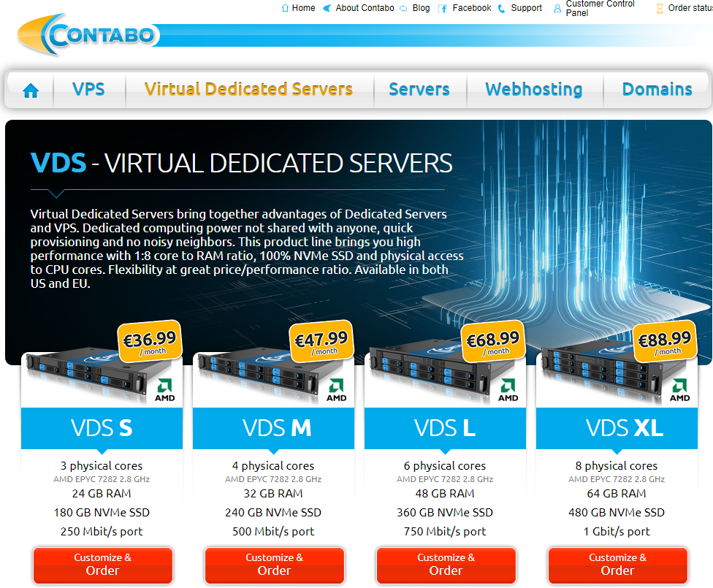Open the Blog page
Screen dimensions: 713x588
(x=421, y=8)
